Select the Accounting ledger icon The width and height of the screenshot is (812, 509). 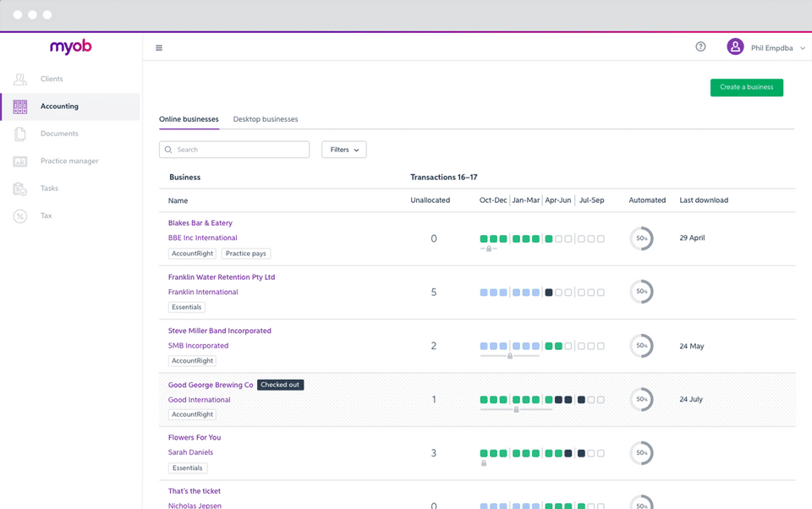[x=20, y=107]
